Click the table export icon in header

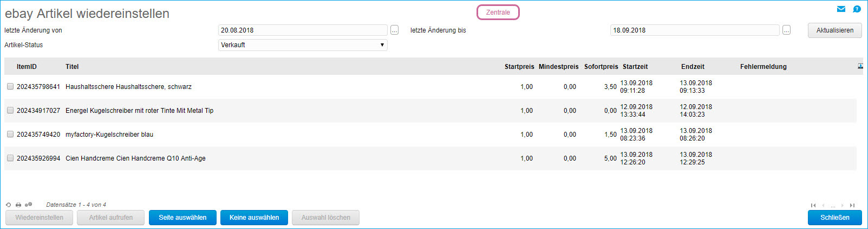tap(860, 66)
